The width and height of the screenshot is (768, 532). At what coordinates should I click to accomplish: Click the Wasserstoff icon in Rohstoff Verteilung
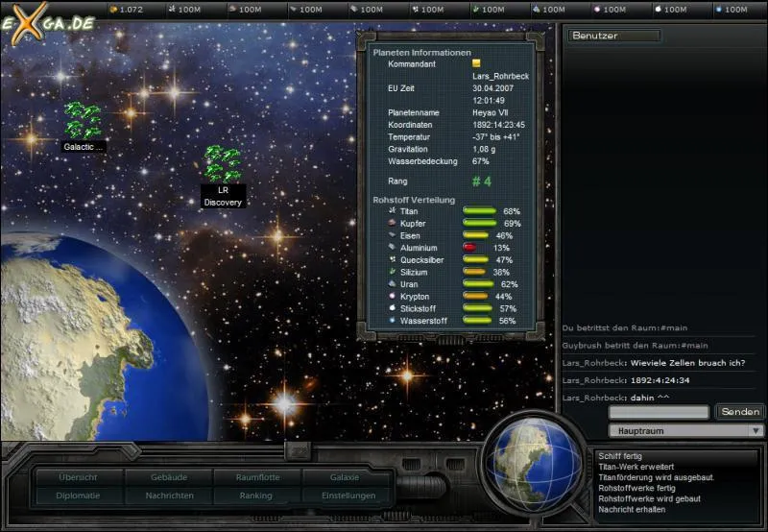pos(392,321)
